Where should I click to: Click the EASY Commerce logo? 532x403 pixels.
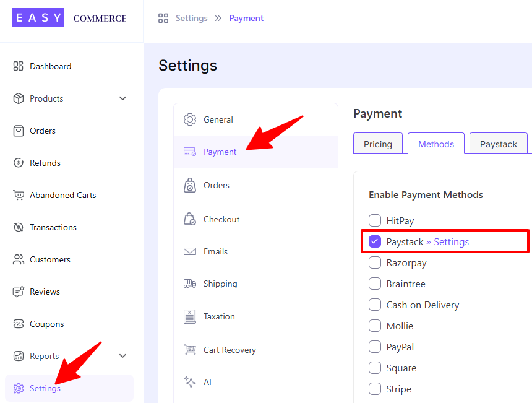(69, 18)
